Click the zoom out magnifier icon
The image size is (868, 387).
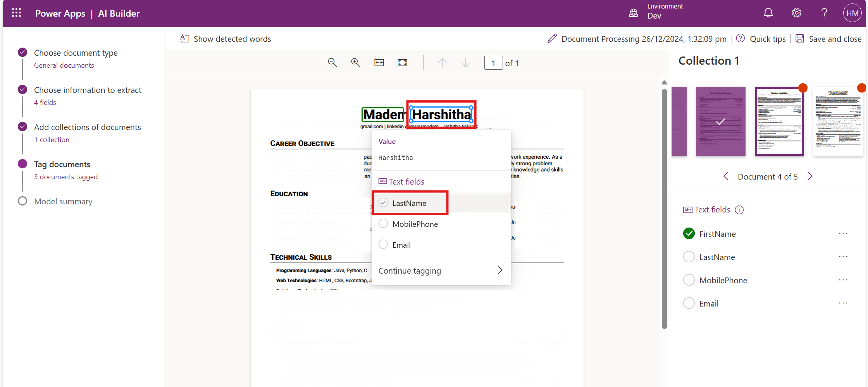pos(332,63)
